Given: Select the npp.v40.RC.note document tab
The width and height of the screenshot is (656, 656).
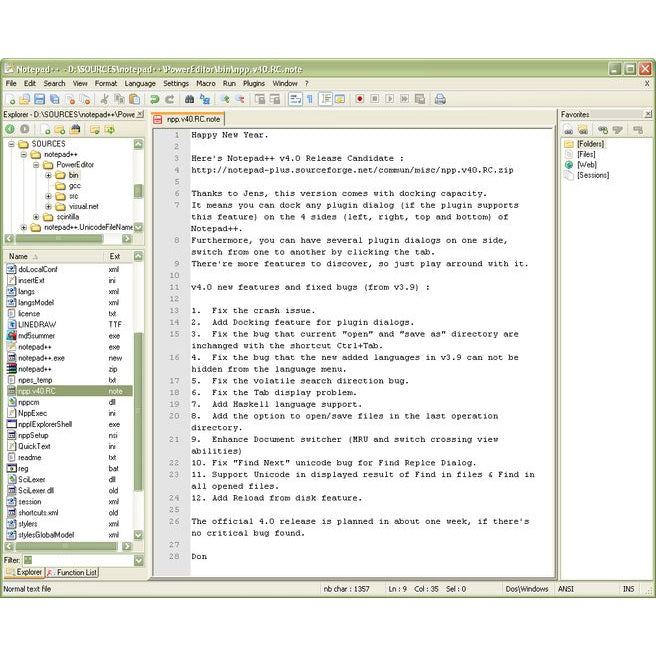Looking at the screenshot, I should 188,119.
